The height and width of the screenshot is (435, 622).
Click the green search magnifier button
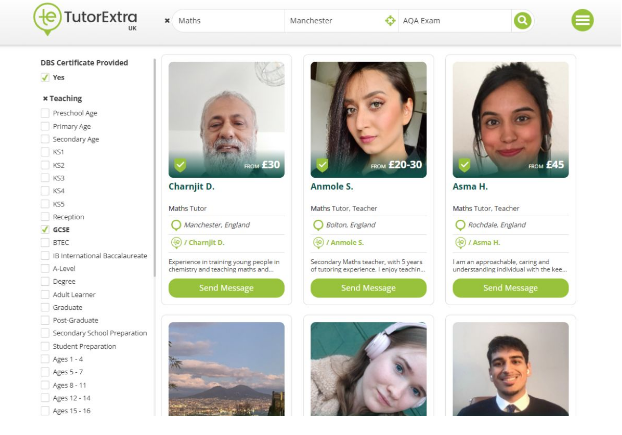(x=522, y=20)
